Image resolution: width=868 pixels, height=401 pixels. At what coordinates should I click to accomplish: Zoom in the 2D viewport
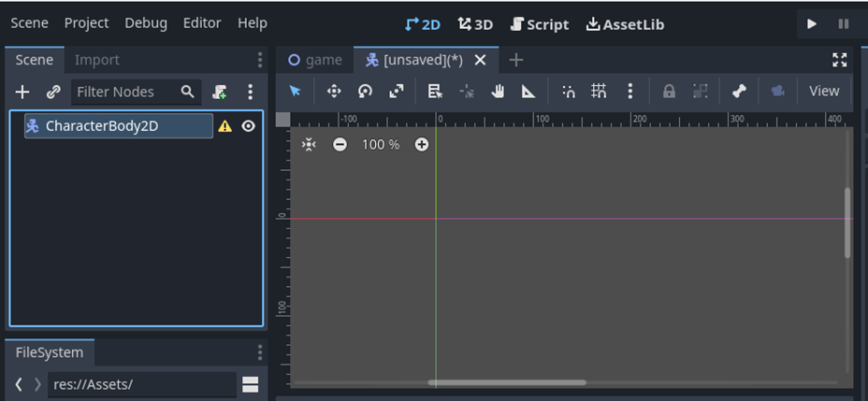pyautogui.click(x=422, y=145)
